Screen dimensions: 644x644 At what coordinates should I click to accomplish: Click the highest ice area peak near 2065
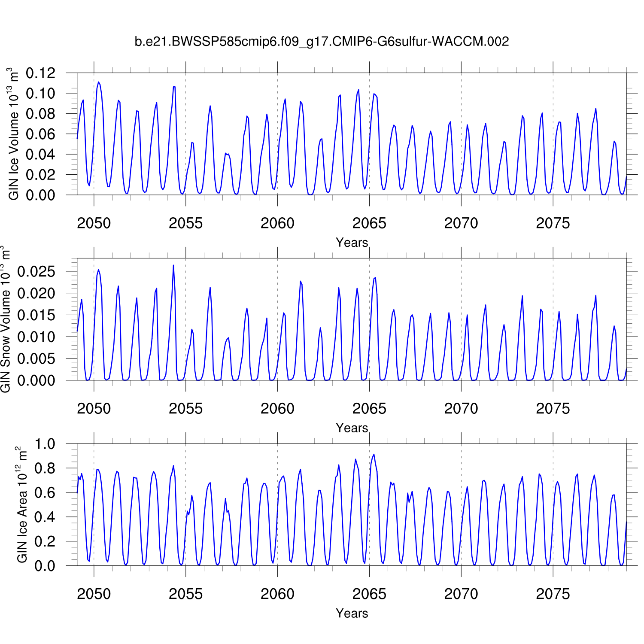(374, 454)
